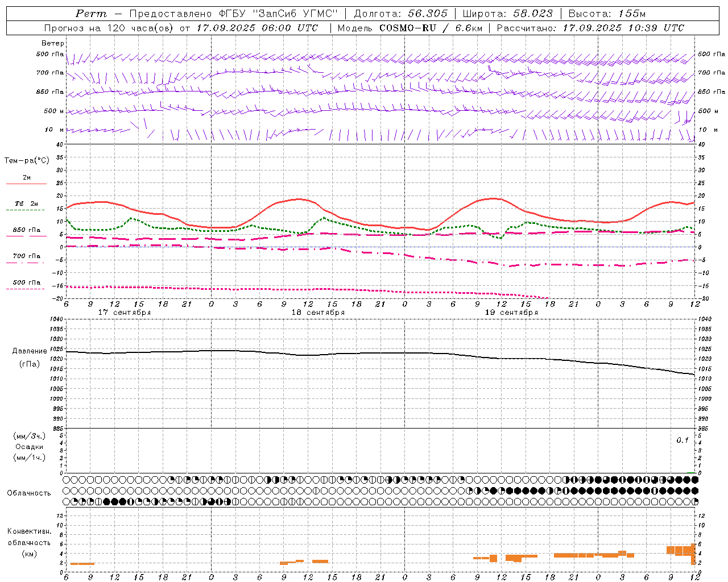Click the elevation text "Высота: 155м"
728x582 pixels.
point(607,14)
